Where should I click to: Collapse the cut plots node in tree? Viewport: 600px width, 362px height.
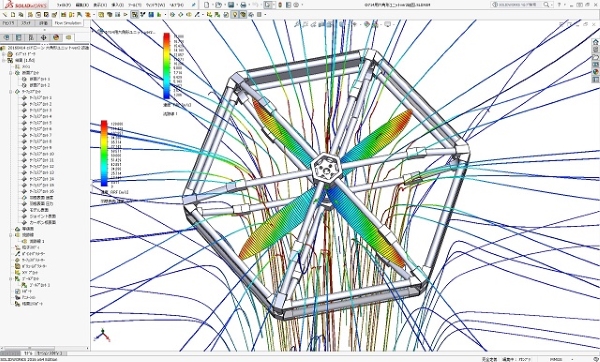pos(11,73)
